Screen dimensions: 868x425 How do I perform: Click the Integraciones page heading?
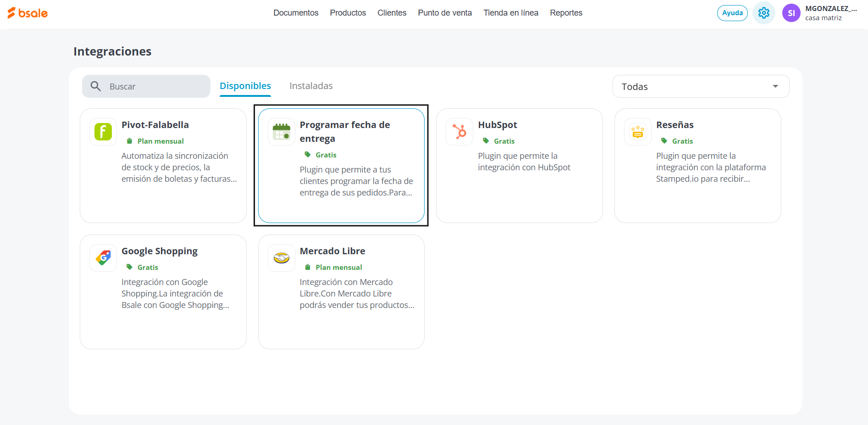pos(112,51)
